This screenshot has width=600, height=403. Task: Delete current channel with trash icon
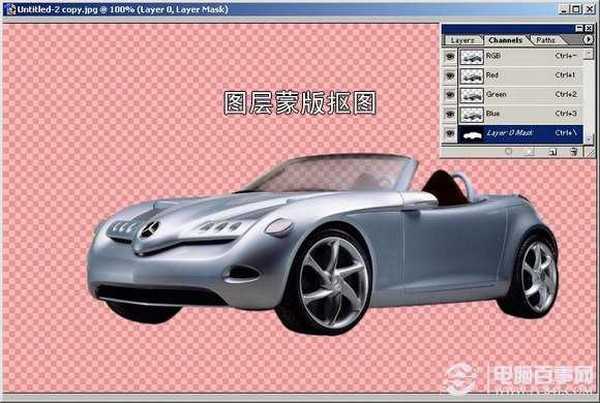[573, 152]
